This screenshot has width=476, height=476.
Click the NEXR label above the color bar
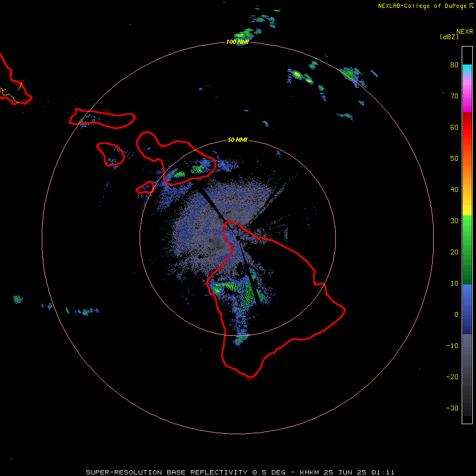tap(464, 32)
